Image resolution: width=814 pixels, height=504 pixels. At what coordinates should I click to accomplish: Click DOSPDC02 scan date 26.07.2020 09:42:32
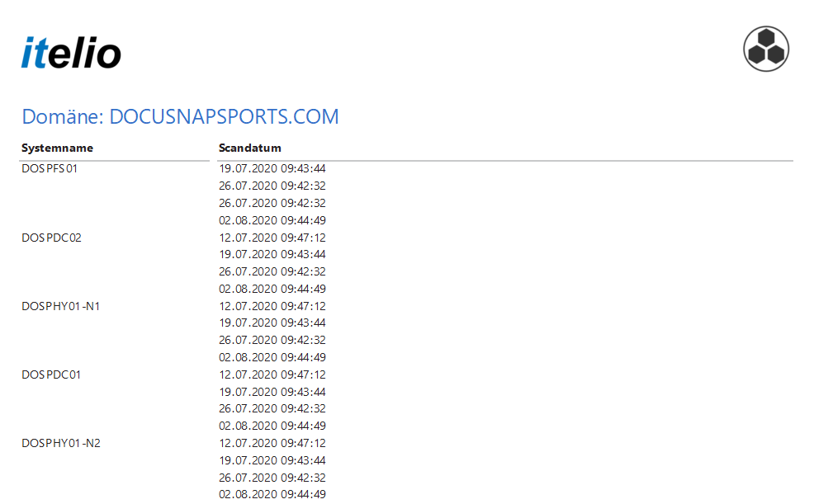[x=272, y=271]
